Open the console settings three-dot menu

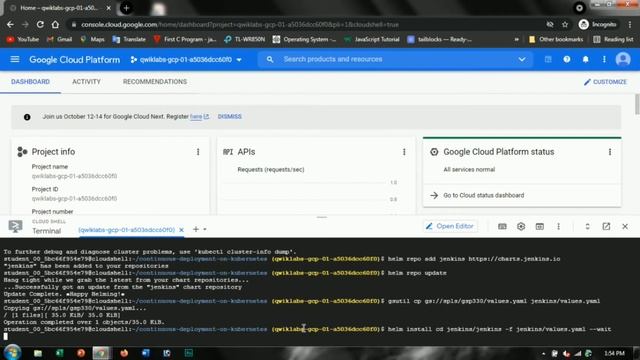[604, 60]
